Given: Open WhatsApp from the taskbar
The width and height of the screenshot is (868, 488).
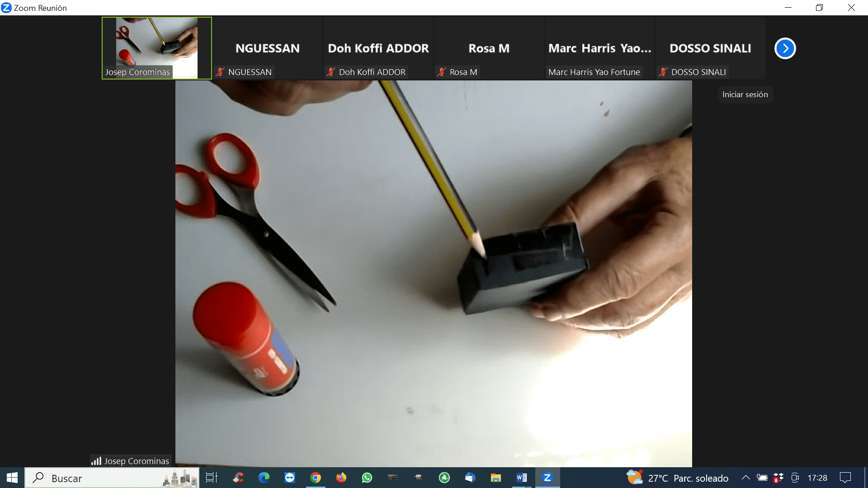Looking at the screenshot, I should point(367,478).
